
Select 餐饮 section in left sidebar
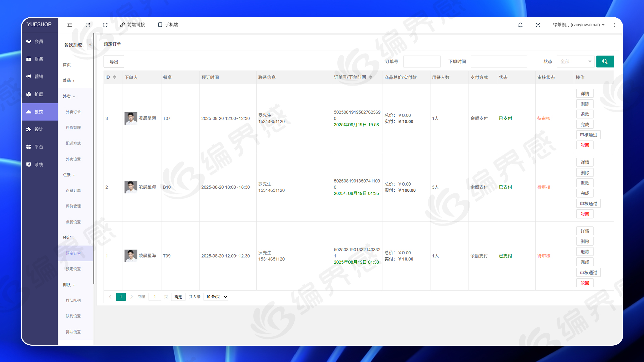[x=40, y=112]
